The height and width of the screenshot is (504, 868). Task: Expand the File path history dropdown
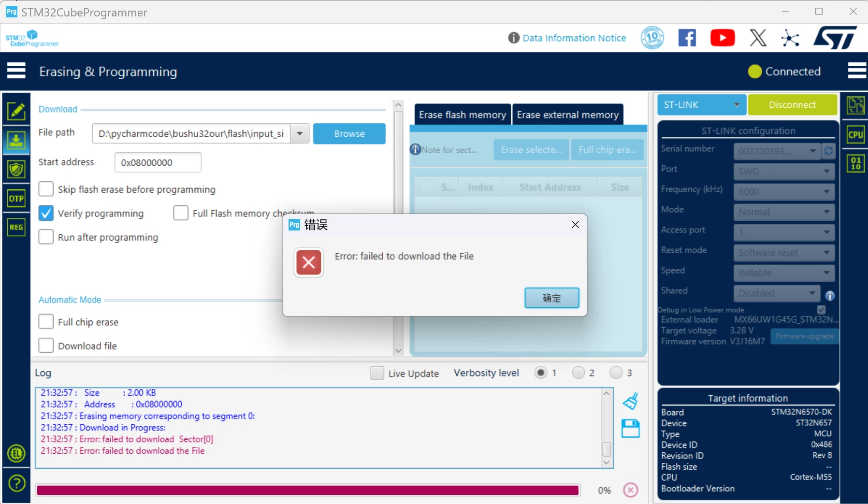(300, 133)
